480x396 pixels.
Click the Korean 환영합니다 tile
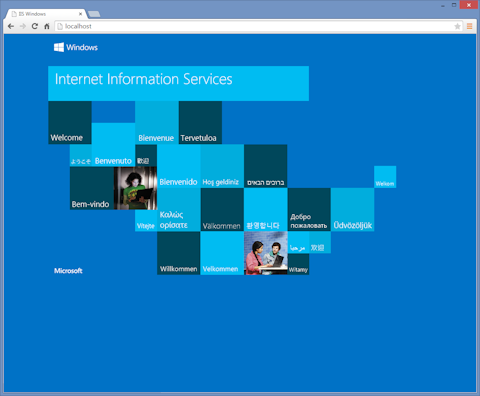pos(266,210)
